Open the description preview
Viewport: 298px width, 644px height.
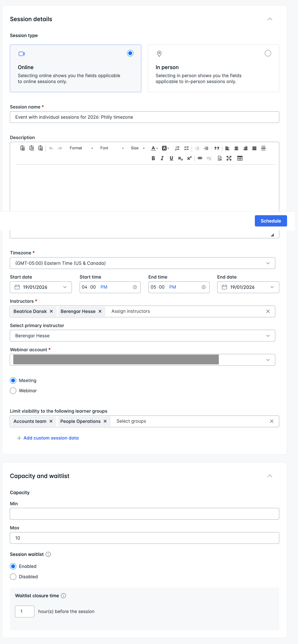pos(220,158)
